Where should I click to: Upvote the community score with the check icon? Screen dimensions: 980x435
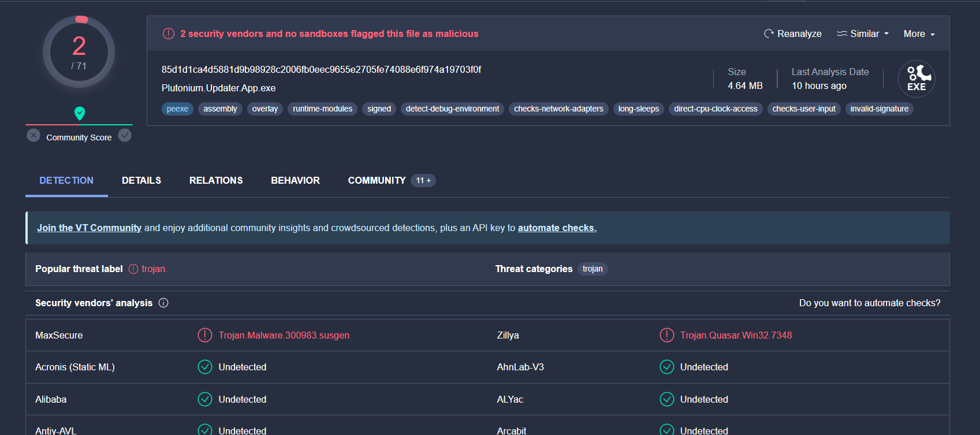pos(125,135)
